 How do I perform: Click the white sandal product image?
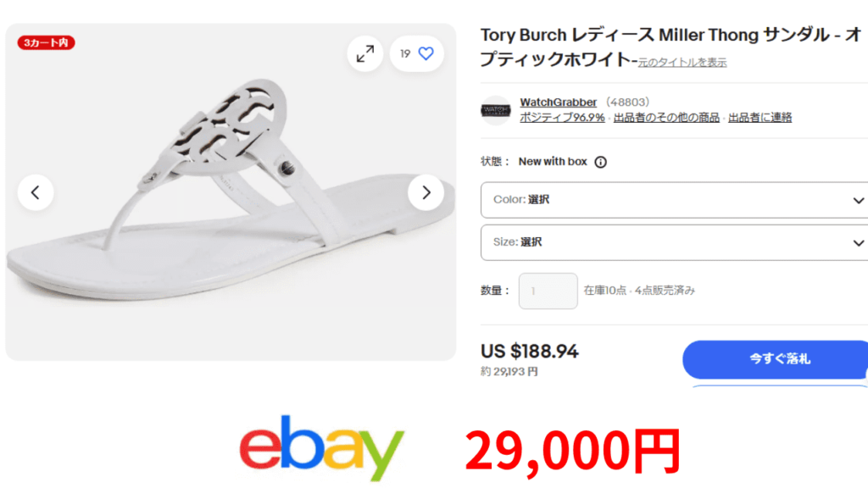(x=231, y=192)
